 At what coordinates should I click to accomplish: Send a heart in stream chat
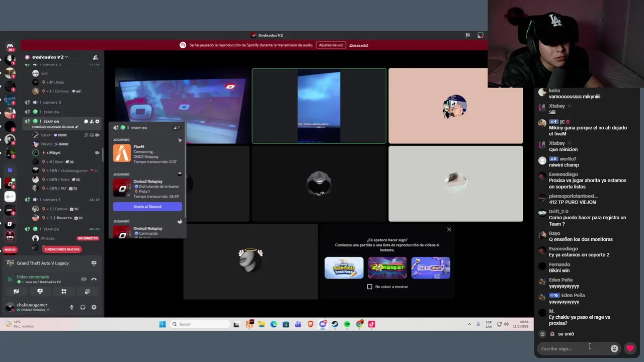pos(630,348)
